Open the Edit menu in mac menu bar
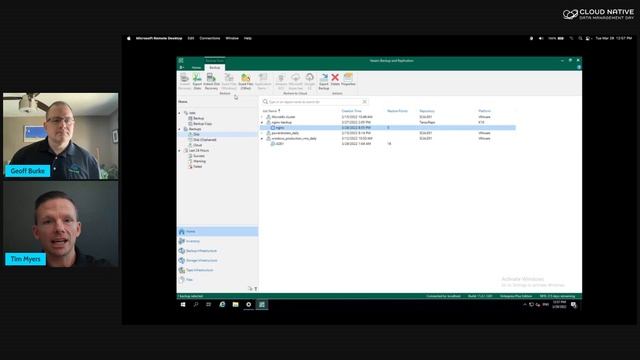 click(x=191, y=38)
